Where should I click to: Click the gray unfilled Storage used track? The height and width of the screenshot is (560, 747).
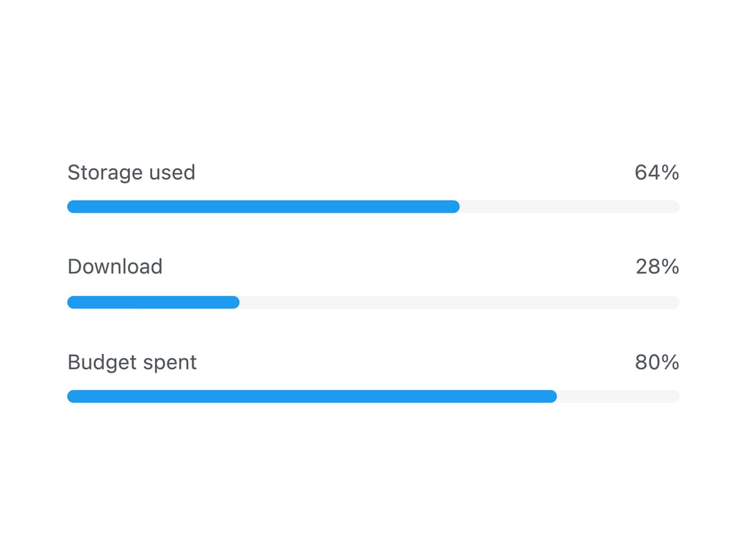tap(570, 207)
